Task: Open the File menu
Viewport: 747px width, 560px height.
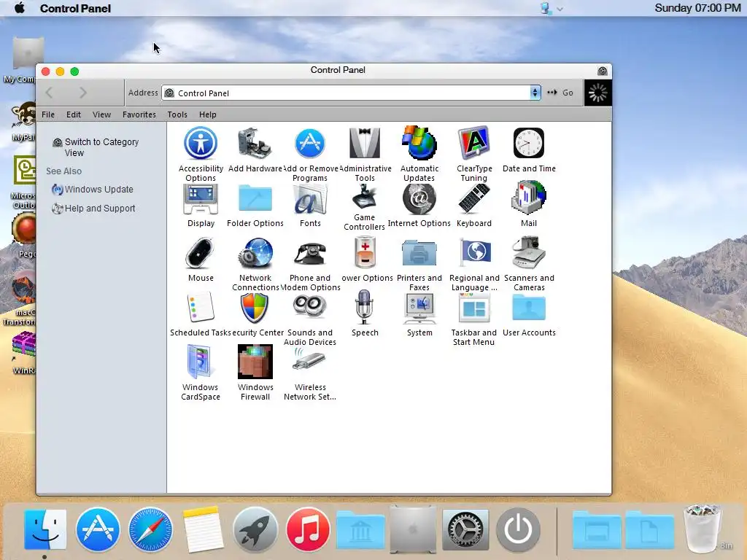Action: coord(48,114)
